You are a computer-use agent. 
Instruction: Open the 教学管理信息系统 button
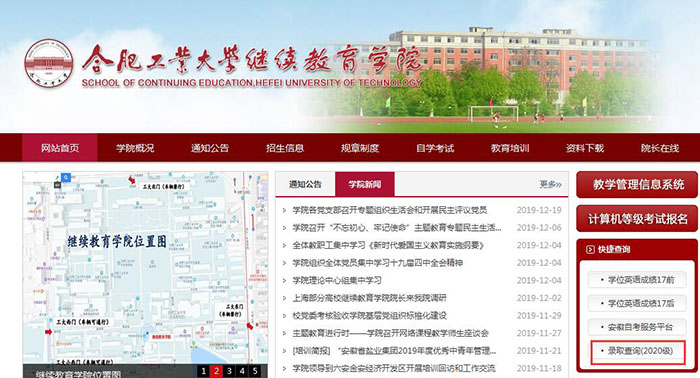point(637,184)
